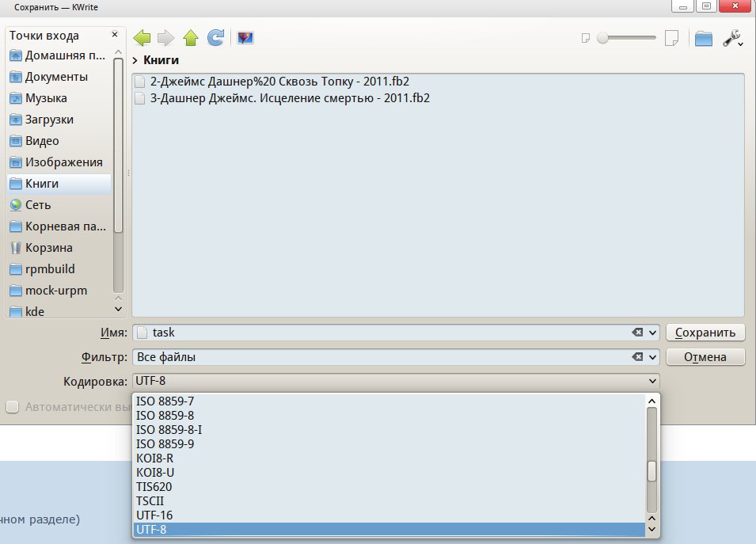Open rpmbuild folder in places
The image size is (756, 544).
(58, 268)
